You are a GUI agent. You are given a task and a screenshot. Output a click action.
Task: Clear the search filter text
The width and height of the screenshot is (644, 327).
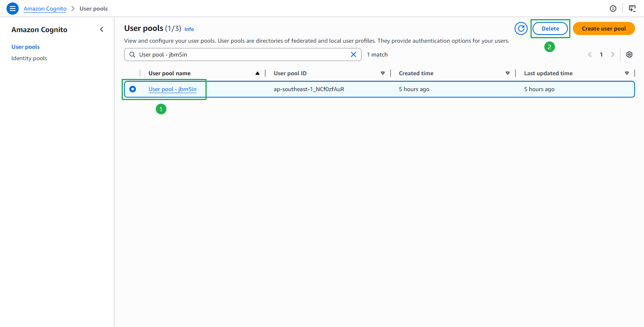click(x=354, y=54)
